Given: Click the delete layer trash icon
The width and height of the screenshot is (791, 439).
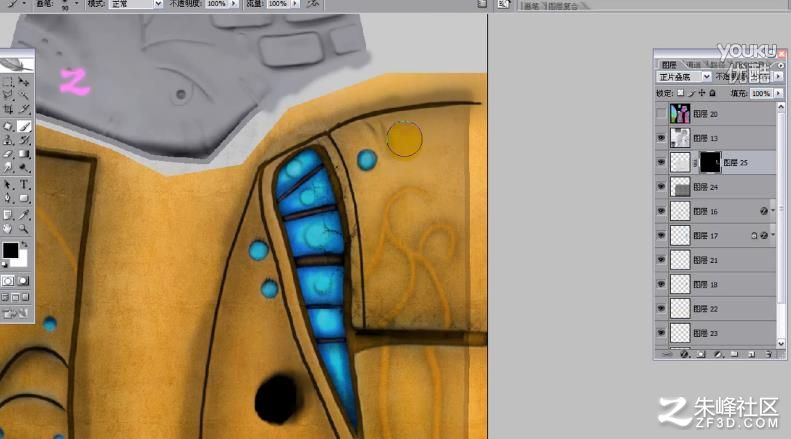Looking at the screenshot, I should coord(768,355).
